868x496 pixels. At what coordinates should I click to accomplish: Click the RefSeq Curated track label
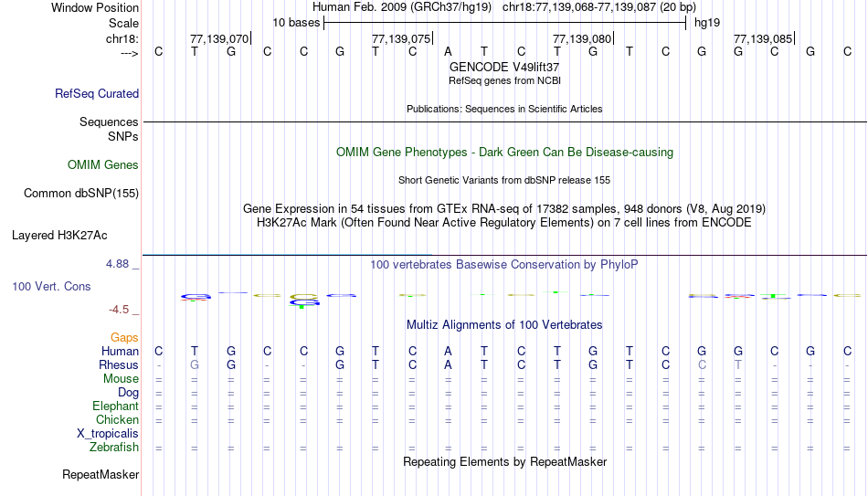click(x=96, y=93)
